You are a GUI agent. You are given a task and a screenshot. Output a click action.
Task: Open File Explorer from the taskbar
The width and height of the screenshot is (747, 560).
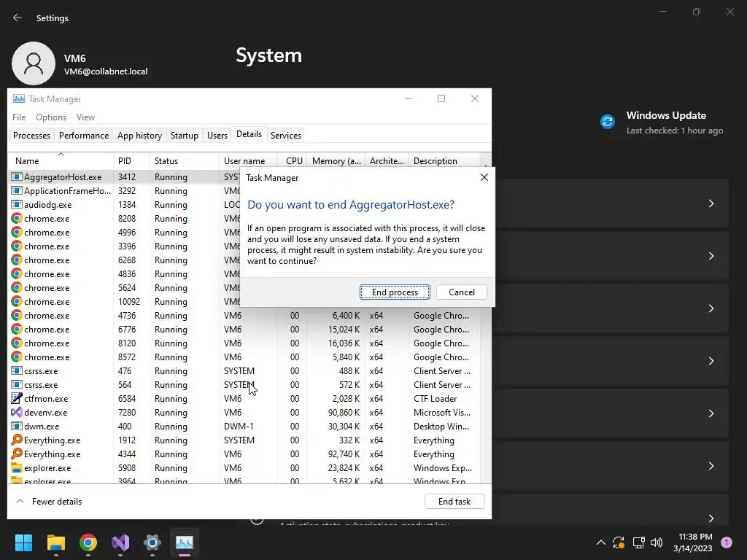tap(55, 542)
